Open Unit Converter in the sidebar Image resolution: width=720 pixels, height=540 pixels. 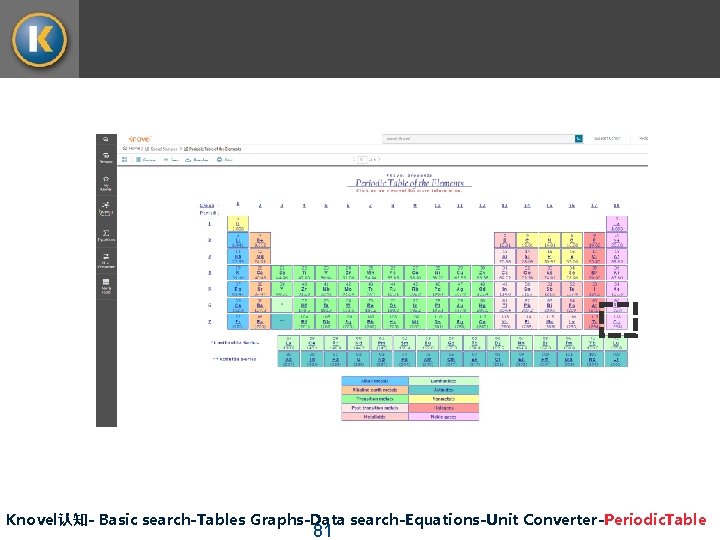click(x=106, y=260)
